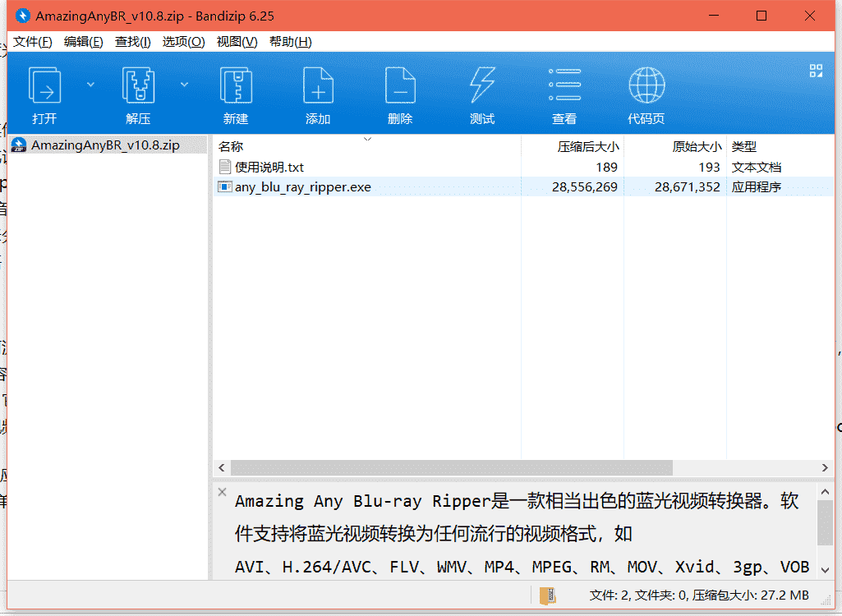Click the zip icon beside AmazingAnyBR_v10.8.zip
The image size is (842, 616).
19,145
